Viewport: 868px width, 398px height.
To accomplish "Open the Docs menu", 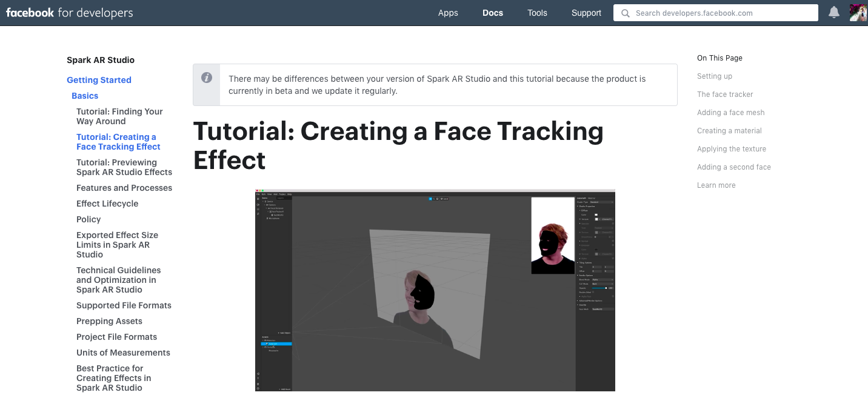I will click(493, 13).
